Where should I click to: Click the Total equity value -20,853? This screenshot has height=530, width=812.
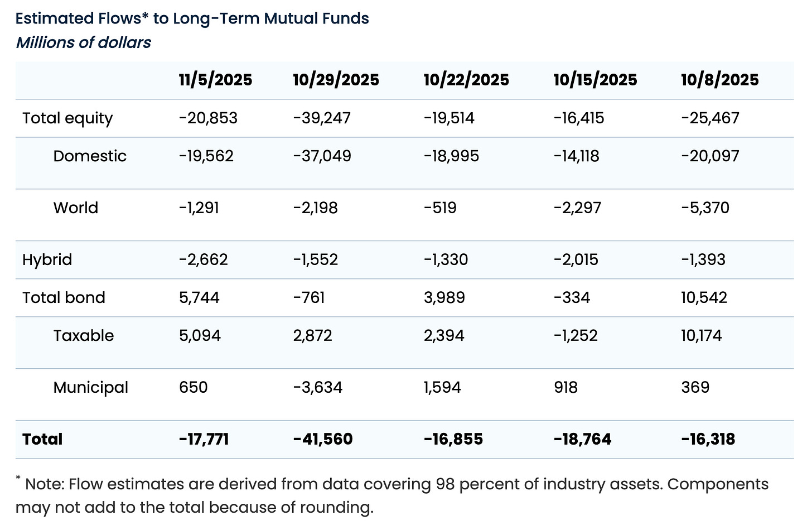coord(208,118)
